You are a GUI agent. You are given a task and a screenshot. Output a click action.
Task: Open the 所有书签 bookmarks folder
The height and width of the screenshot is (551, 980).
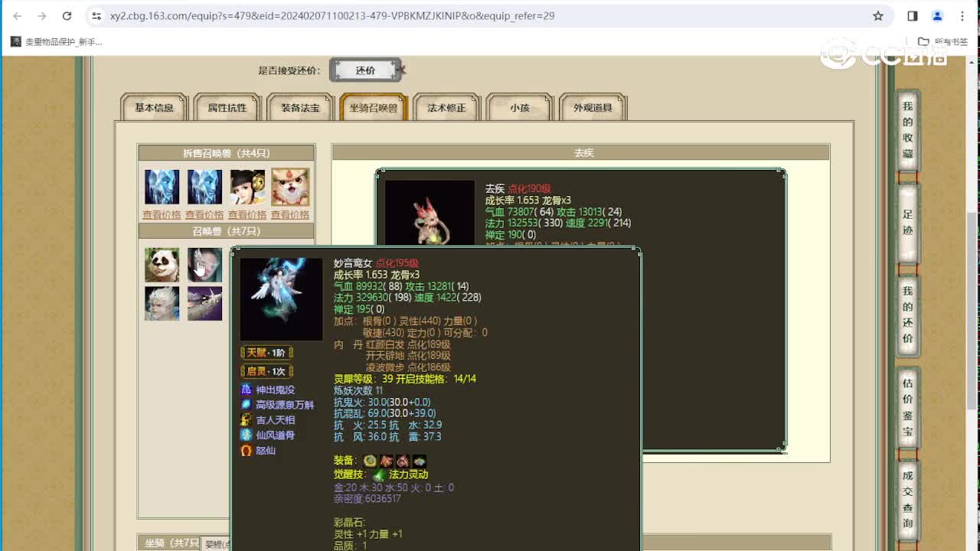[943, 41]
